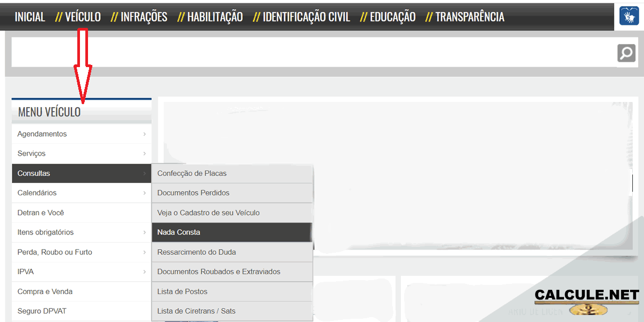Open the Detran e Você item
This screenshot has width=644, height=322.
pyautogui.click(x=82, y=213)
